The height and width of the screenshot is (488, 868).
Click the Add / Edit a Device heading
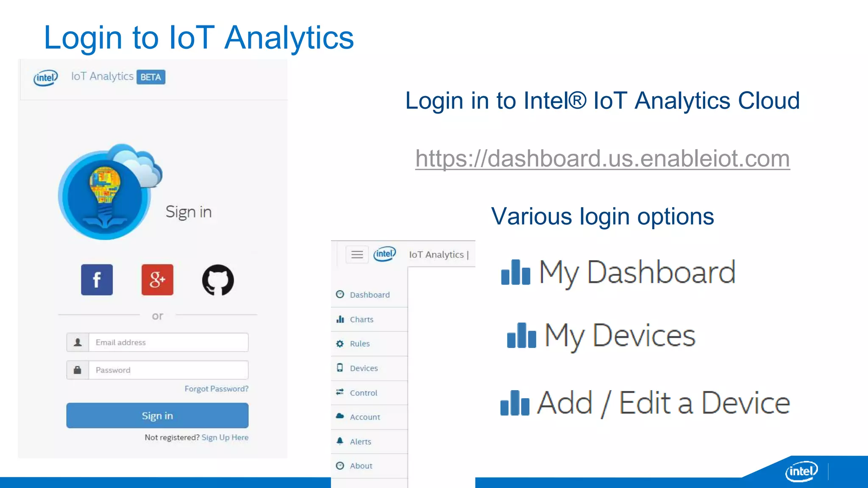[663, 403]
